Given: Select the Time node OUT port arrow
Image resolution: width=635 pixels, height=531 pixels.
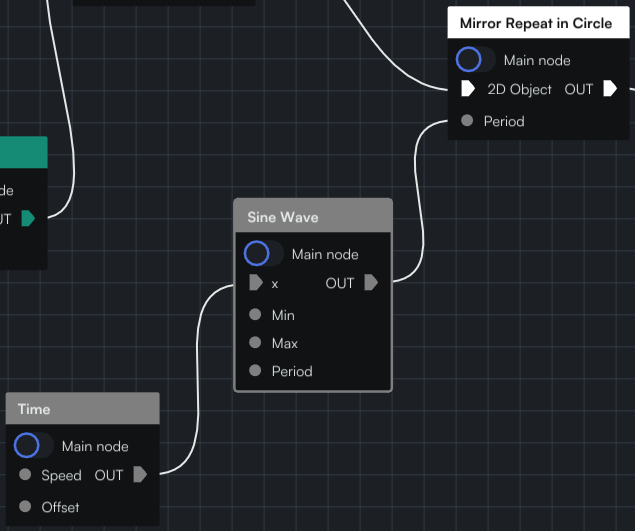Looking at the screenshot, I should tap(140, 474).
